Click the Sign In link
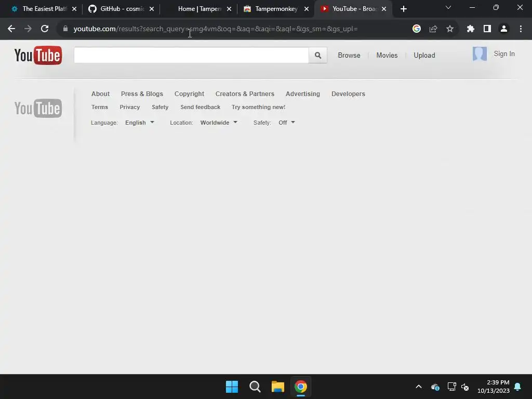Image resolution: width=532 pixels, height=399 pixels. click(x=504, y=54)
